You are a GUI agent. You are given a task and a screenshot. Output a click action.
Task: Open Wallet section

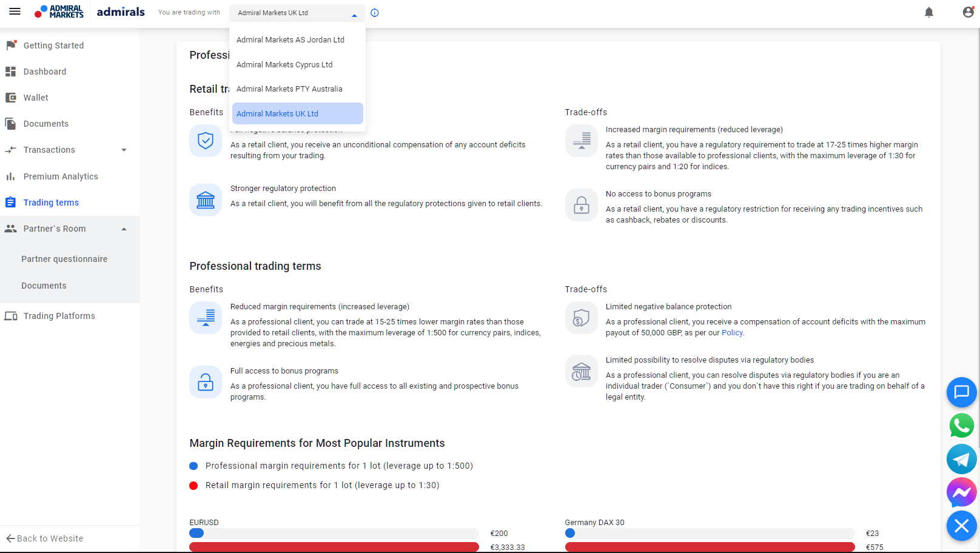pyautogui.click(x=36, y=98)
